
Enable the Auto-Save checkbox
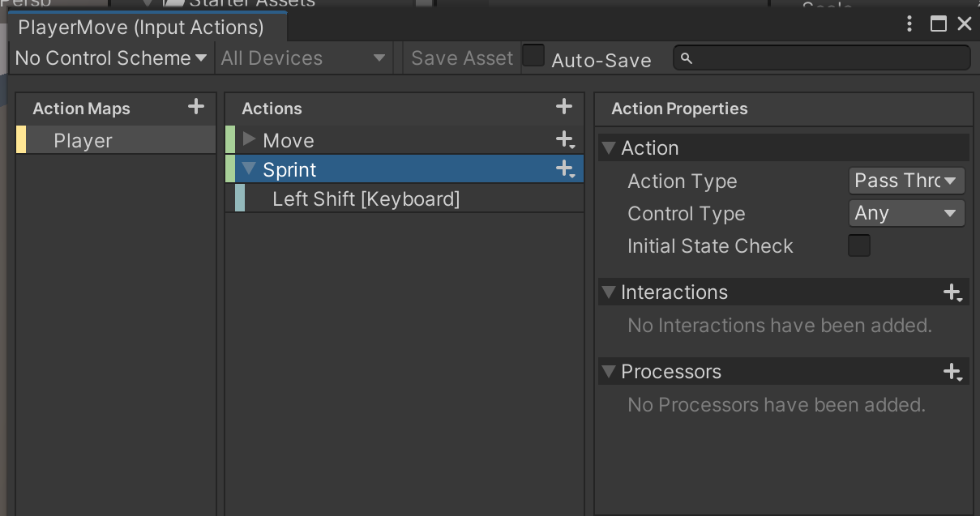click(533, 56)
